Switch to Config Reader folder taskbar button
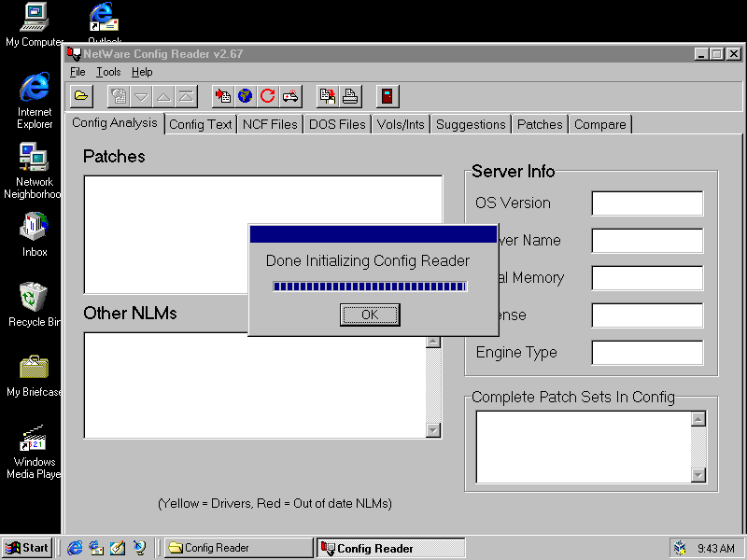747x560 pixels. 239,548
